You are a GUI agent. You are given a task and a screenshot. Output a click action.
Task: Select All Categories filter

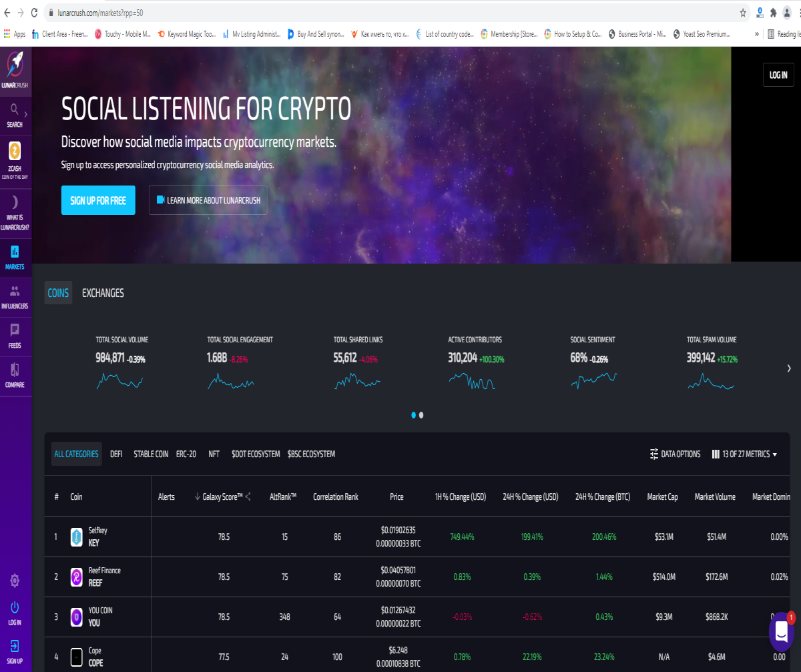(76, 454)
